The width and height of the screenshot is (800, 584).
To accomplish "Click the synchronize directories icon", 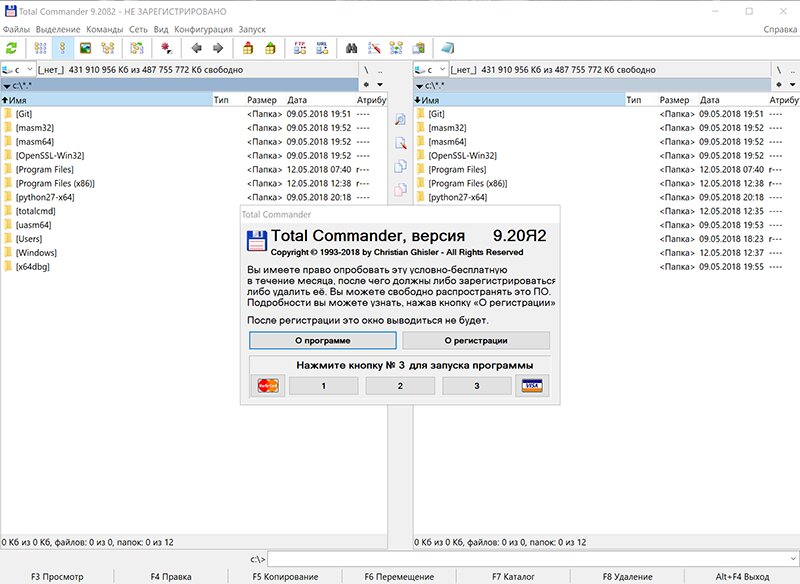I will click(x=396, y=48).
